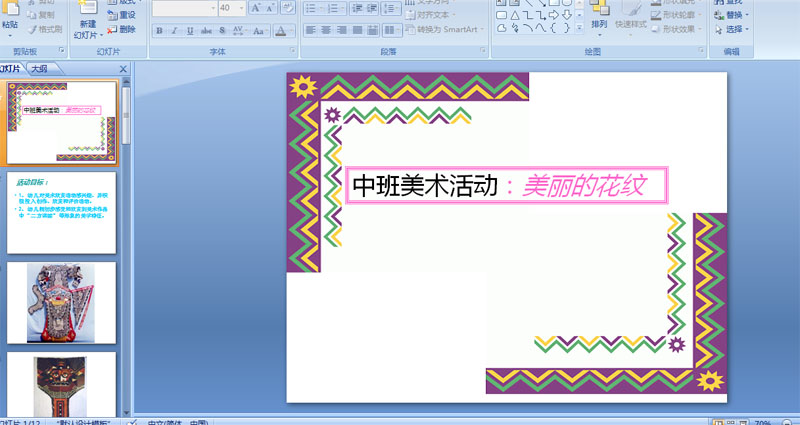Click Shape Outline (形状轮廓) button
This screenshot has height=425, width=800.
676,15
